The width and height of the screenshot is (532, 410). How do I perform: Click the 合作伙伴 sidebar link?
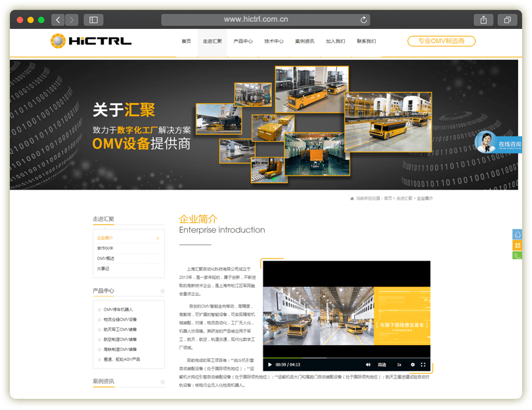(x=105, y=249)
